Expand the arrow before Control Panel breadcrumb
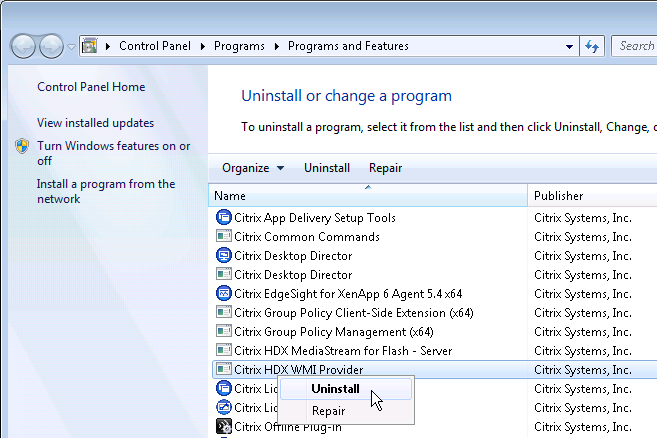The height and width of the screenshot is (438, 657). [x=108, y=46]
